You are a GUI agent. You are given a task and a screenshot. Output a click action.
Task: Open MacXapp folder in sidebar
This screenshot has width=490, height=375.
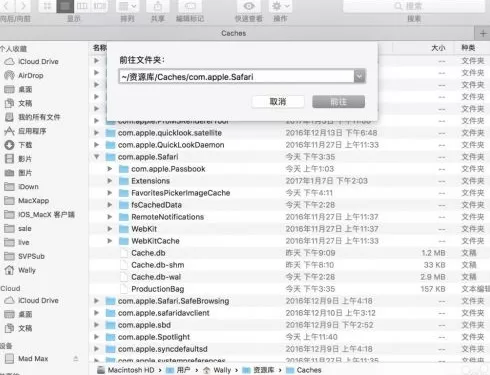pos(27,201)
